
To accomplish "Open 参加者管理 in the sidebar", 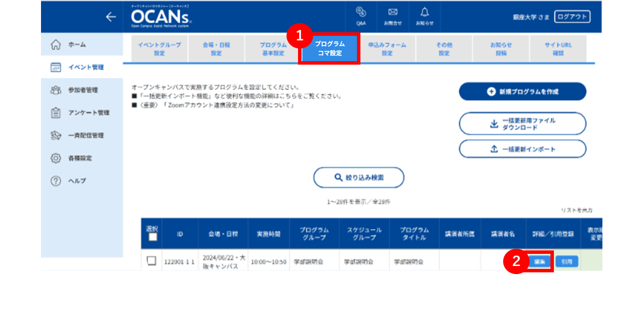I will coord(82,90).
